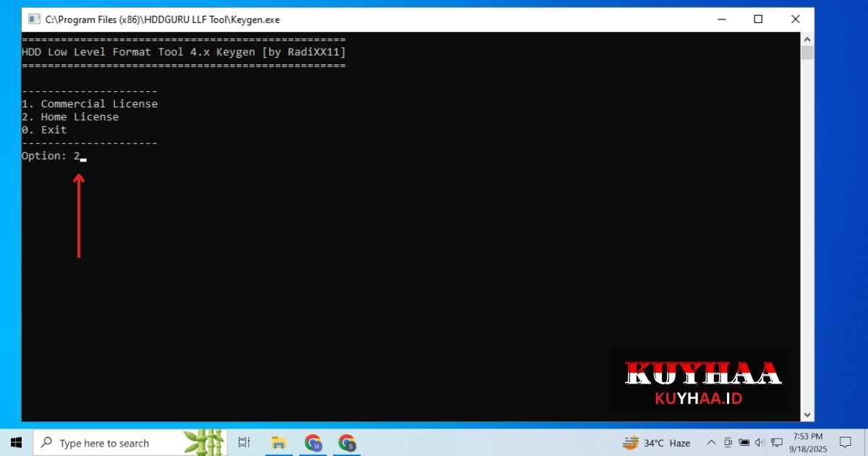Click the Meet Now tray icon
868x456 pixels.
[728, 442]
